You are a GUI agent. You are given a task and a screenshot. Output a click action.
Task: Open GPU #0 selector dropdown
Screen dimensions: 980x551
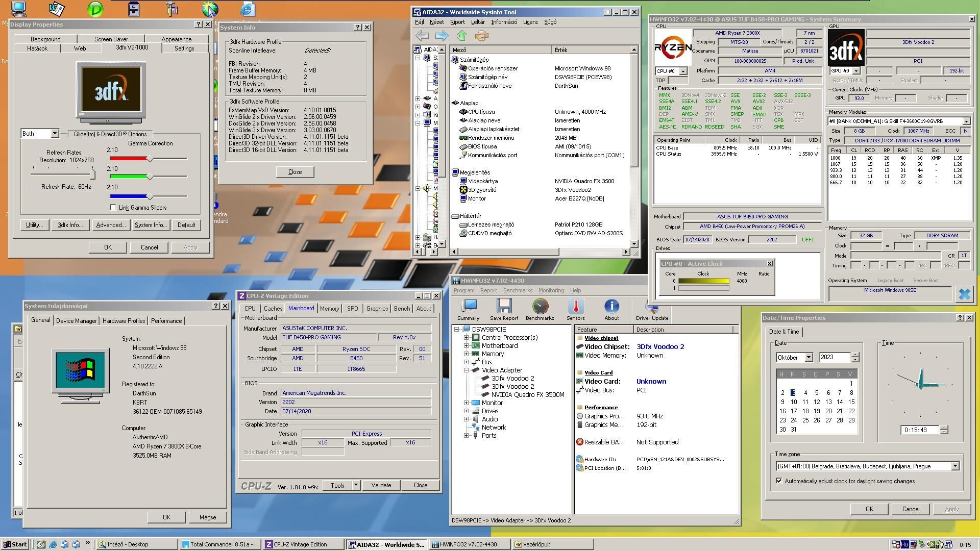tap(856, 71)
